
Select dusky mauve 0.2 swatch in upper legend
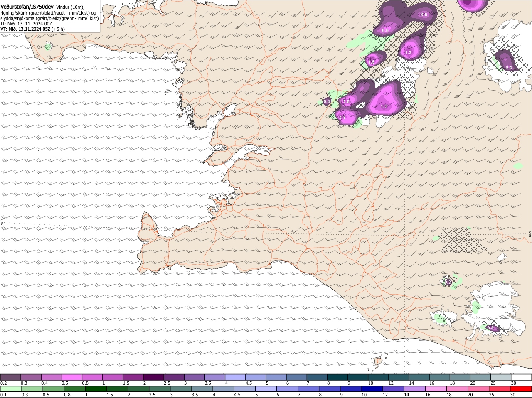[x=11, y=377]
